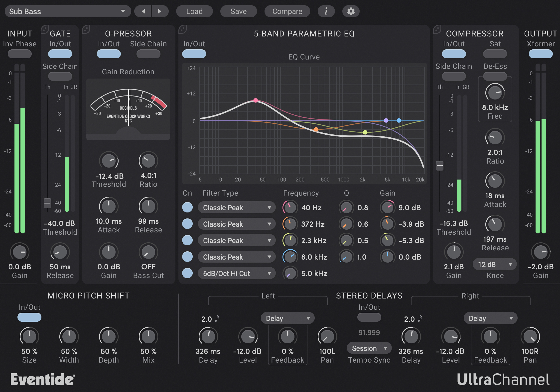Click the 91.999 tempo display

point(369,332)
